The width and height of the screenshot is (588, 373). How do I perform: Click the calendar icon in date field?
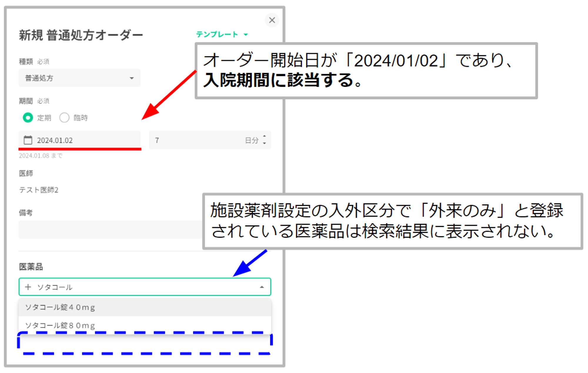[x=28, y=140]
